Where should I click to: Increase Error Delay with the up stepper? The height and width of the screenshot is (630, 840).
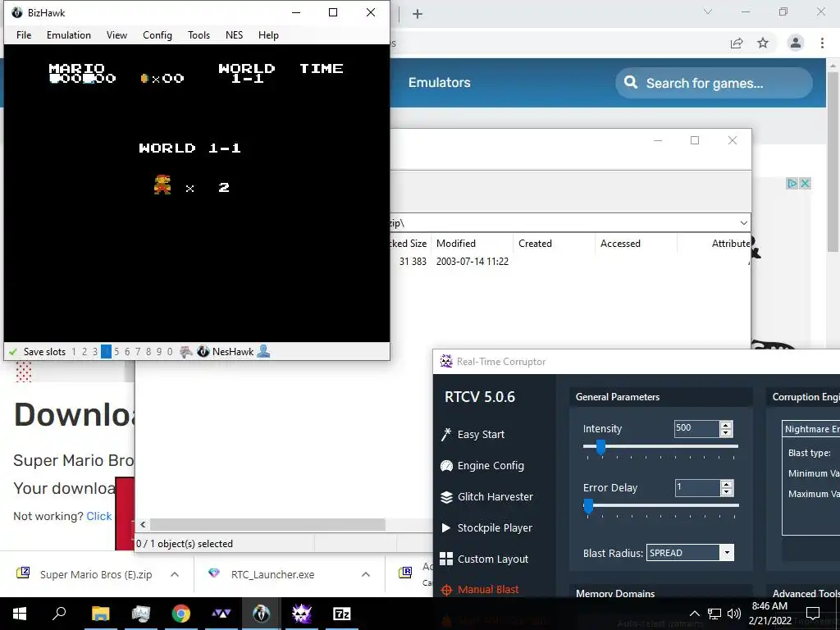(x=727, y=484)
